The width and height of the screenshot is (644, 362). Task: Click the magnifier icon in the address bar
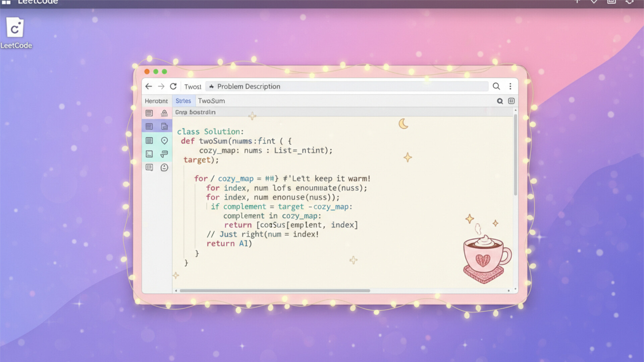[x=496, y=86]
